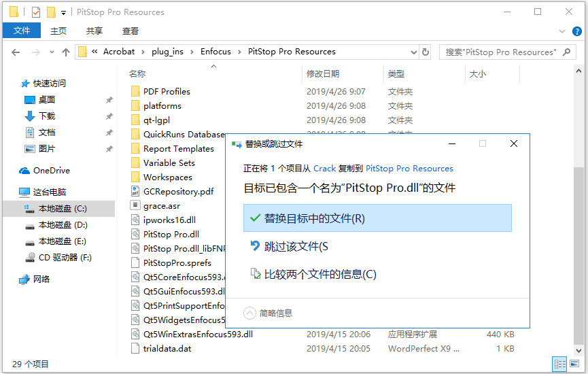Go up one folder level
588x374 pixels.
(66, 52)
